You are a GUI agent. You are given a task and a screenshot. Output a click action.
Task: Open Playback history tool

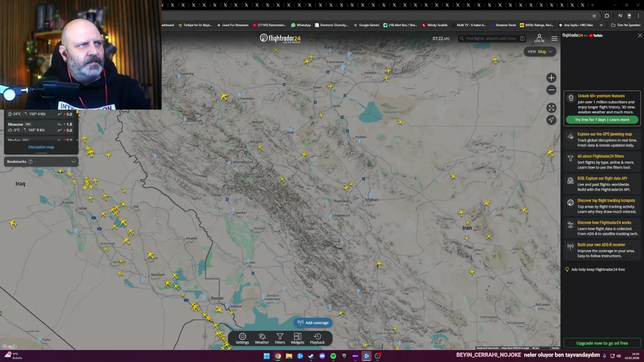tap(317, 338)
